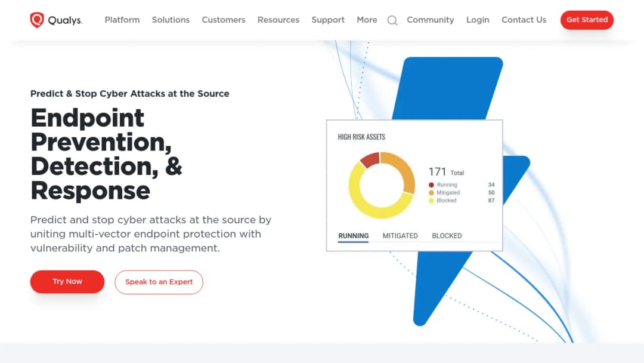The width and height of the screenshot is (644, 363).
Task: Expand the More menu
Action: click(x=367, y=20)
